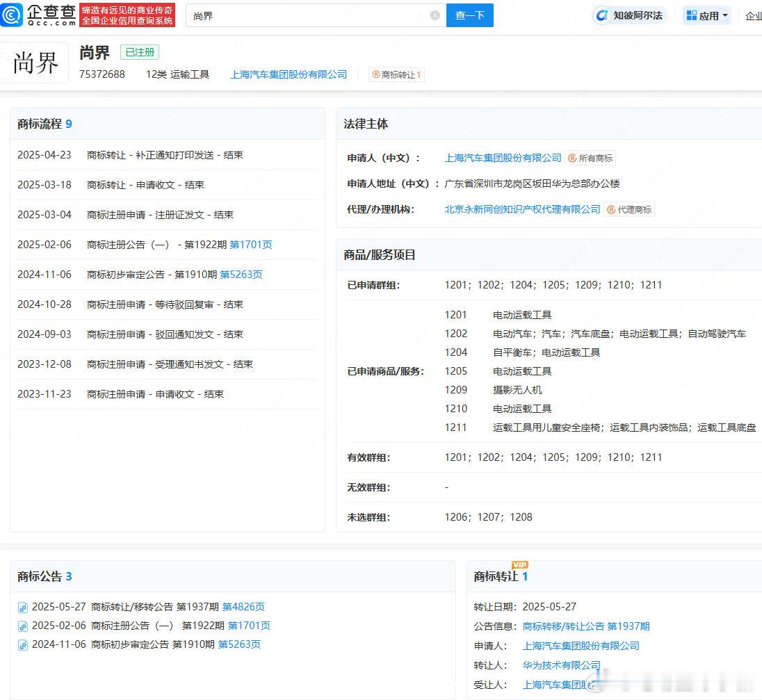Click the 未选群组 value 1206; 1207; 1208
The width and height of the screenshot is (762, 700).
pos(488,517)
